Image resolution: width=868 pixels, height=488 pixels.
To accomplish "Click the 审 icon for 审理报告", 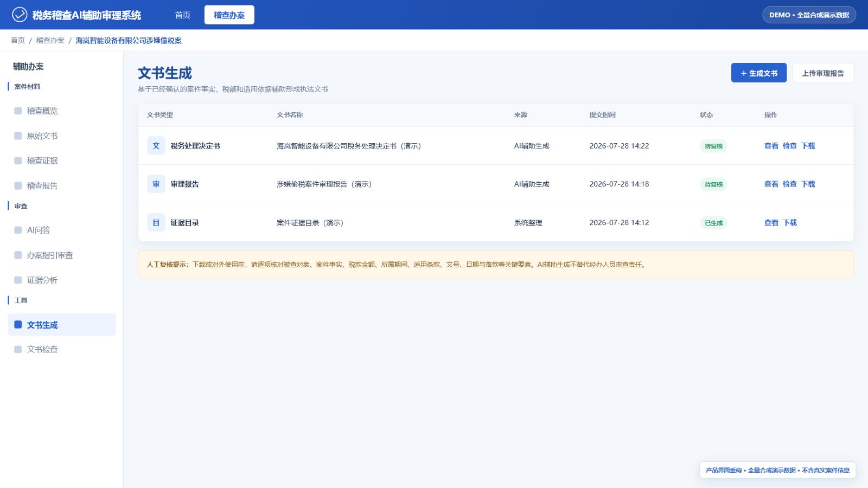I will pyautogui.click(x=156, y=184).
